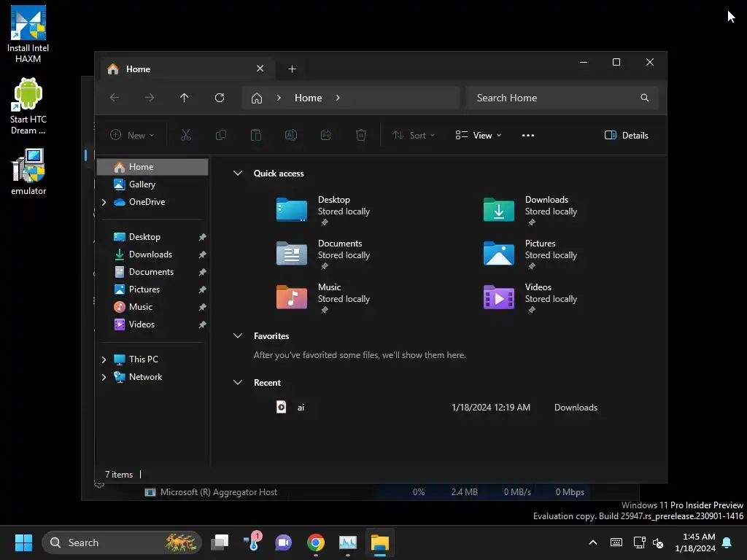The height and width of the screenshot is (560, 747).
Task: Click the Delete trash can icon
Action: click(x=361, y=135)
